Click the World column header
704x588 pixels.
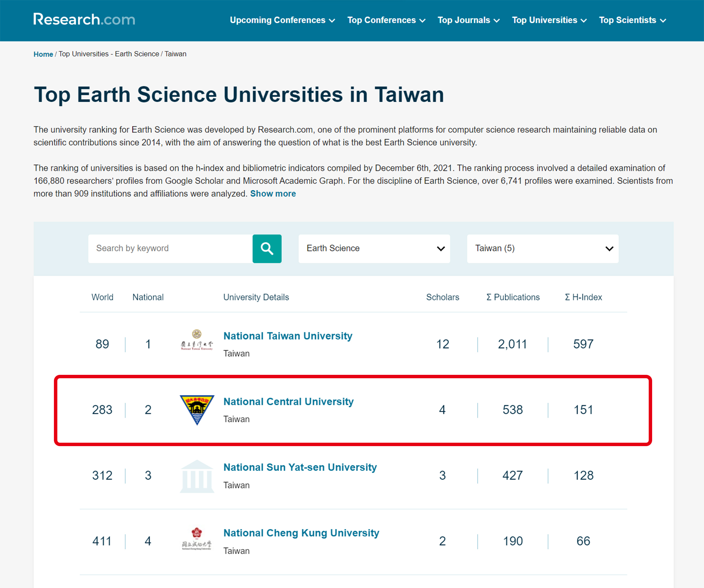coord(102,297)
